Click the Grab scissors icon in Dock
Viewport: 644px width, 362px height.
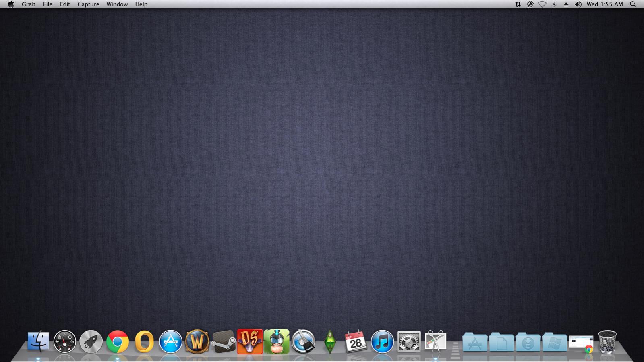[x=435, y=341]
